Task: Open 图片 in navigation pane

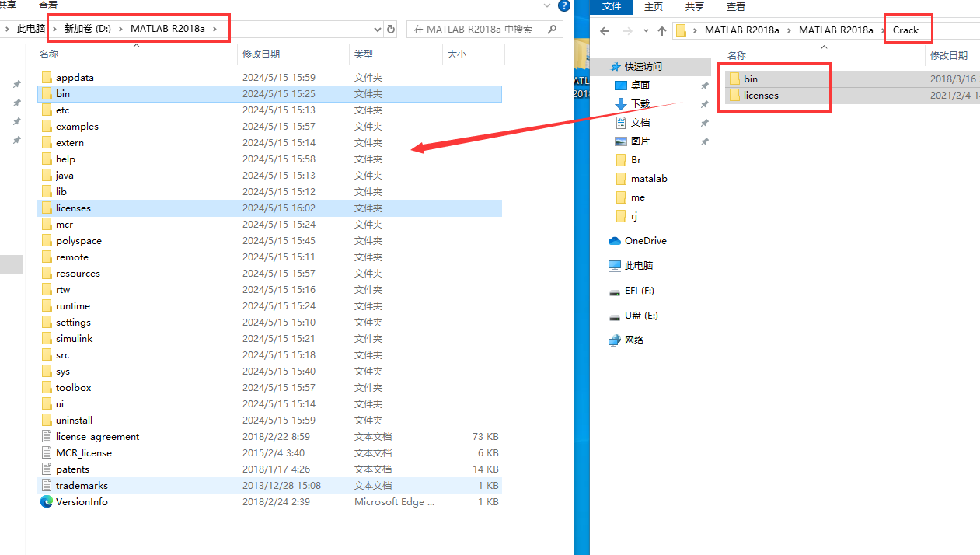Action: pyautogui.click(x=640, y=141)
